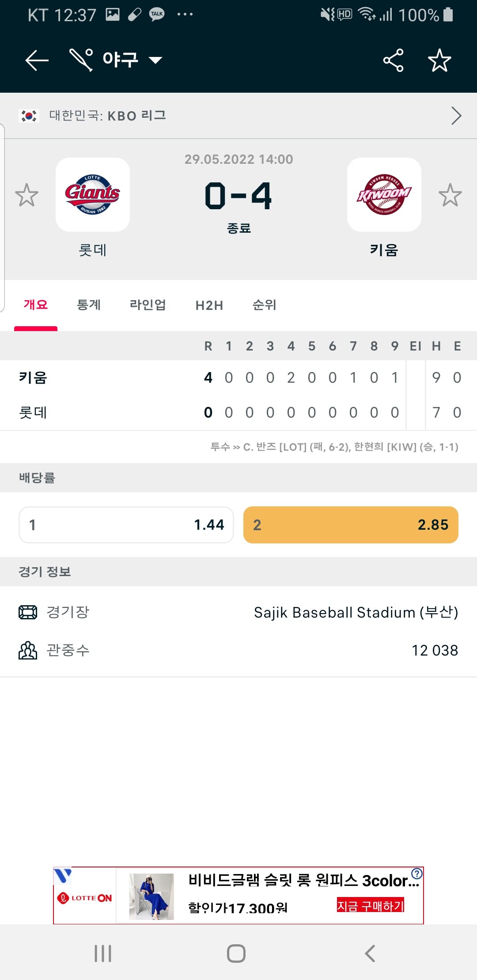Screen dimensions: 477x980
Task: Open the Kiwoom Heroes team logo
Action: pos(384,195)
